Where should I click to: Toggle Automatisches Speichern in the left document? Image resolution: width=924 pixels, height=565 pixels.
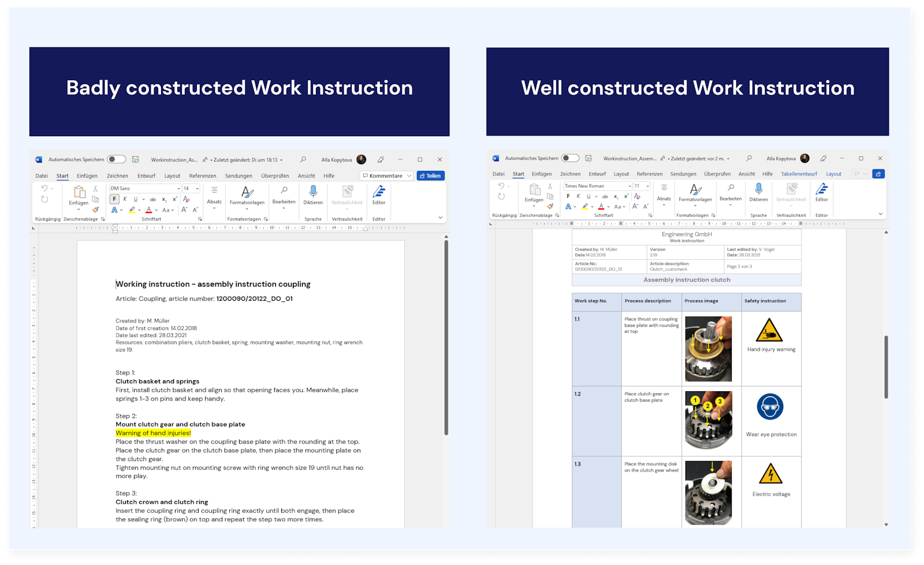[x=115, y=160]
